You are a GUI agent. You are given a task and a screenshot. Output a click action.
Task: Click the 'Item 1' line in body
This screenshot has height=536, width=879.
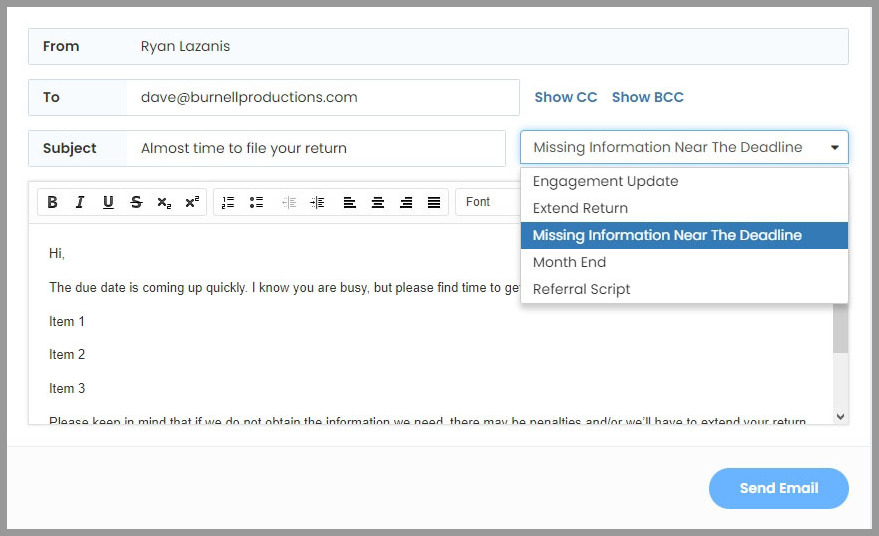[67, 321]
